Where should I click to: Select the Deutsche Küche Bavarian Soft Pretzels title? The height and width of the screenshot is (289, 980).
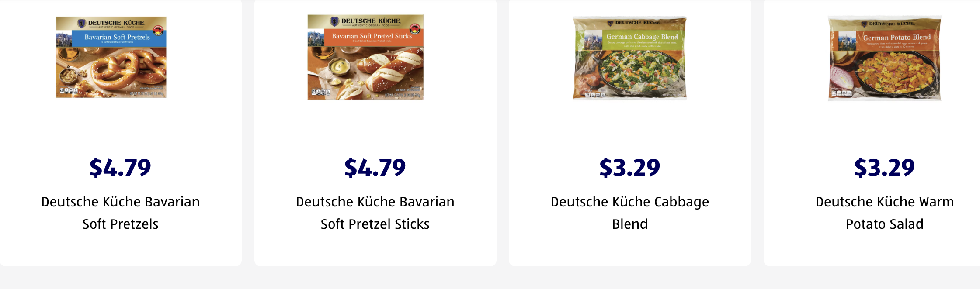(x=120, y=213)
